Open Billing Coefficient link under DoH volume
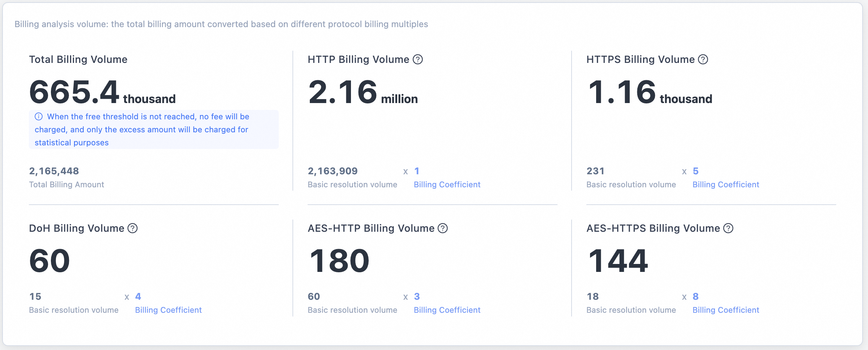Screen dimensions: 868x350 pos(168,310)
